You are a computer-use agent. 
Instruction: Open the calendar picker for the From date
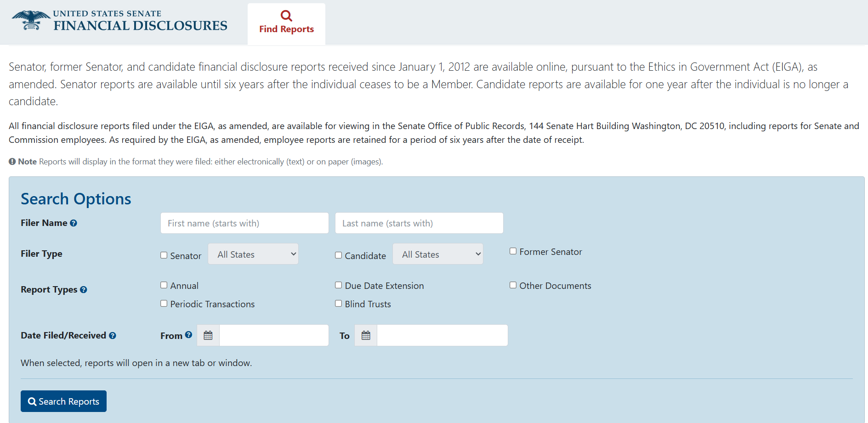pyautogui.click(x=208, y=335)
